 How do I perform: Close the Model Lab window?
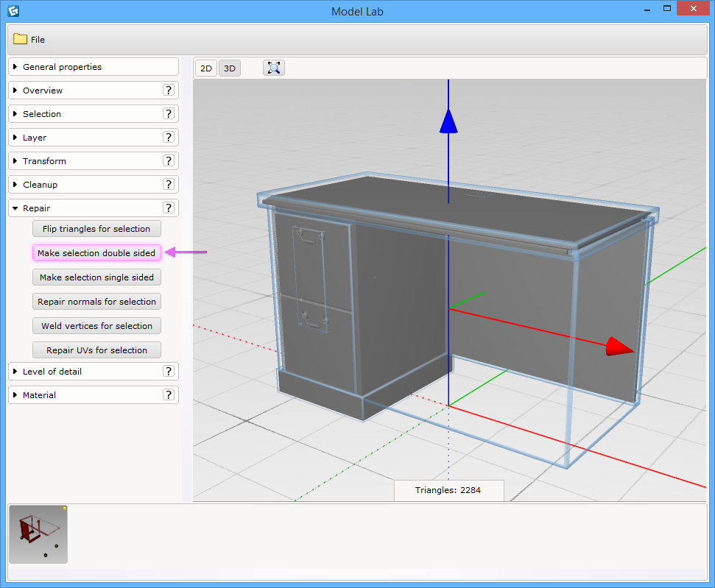point(693,8)
